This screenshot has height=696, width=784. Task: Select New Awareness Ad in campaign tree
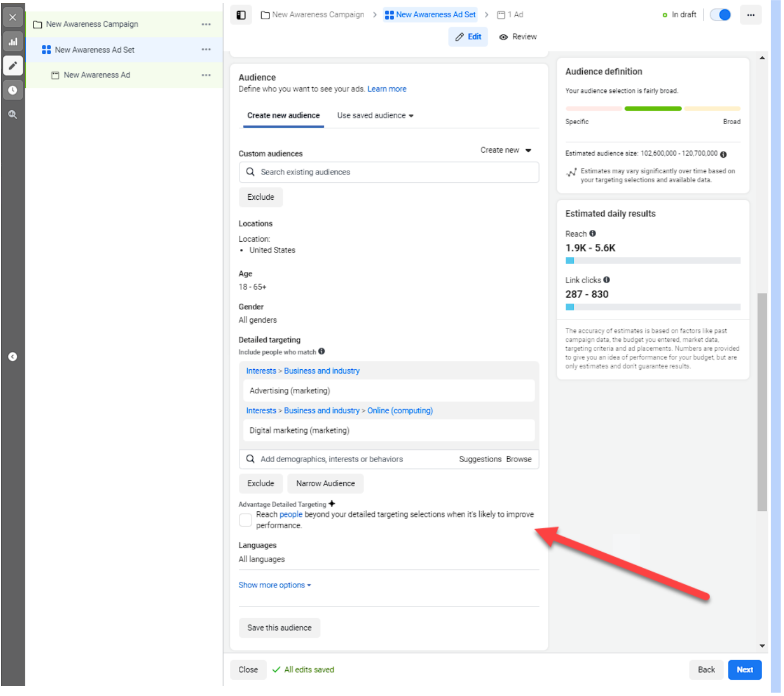(97, 75)
